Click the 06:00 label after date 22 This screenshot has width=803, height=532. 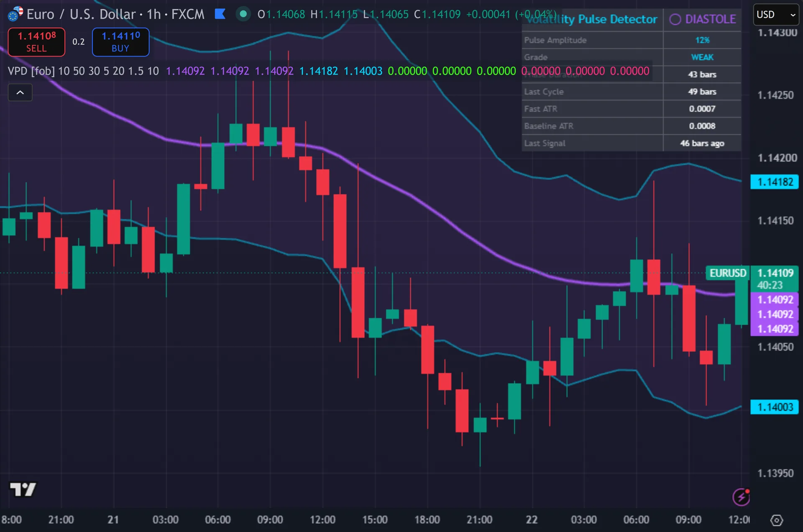636,520
